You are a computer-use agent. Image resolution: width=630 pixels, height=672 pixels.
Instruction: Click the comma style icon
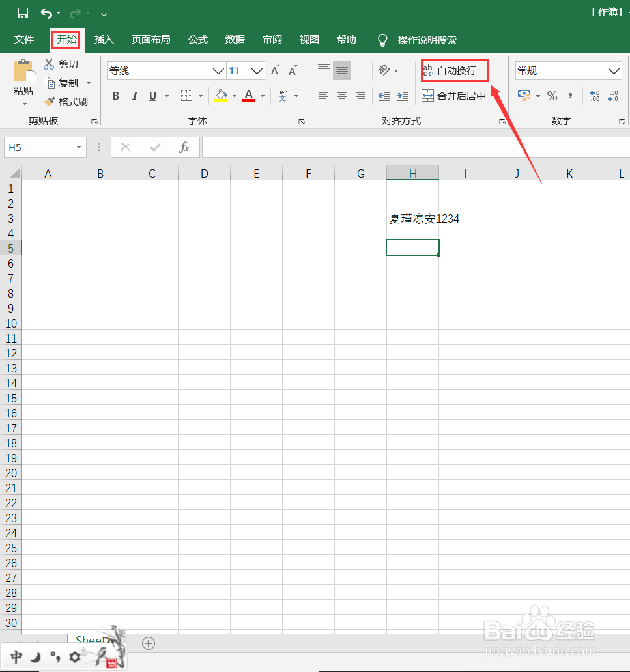(569, 96)
